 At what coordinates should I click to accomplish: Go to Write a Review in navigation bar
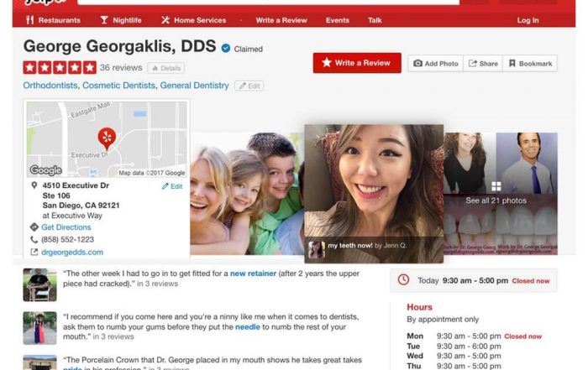click(281, 20)
